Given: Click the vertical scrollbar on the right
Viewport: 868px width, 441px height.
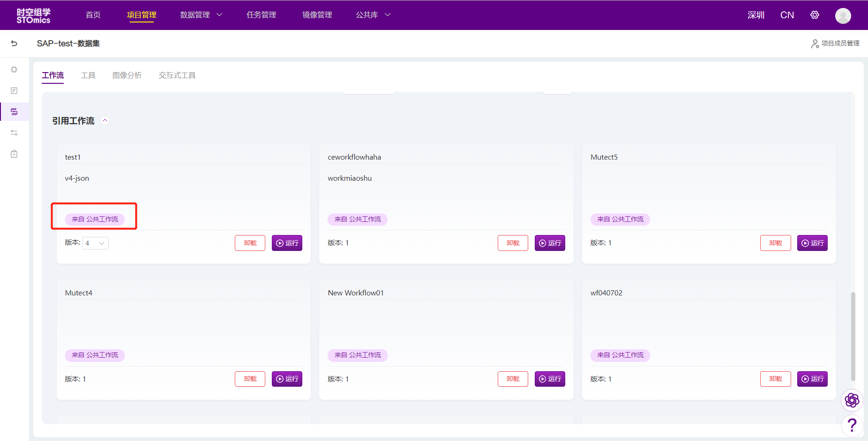Looking at the screenshot, I should coord(853,336).
